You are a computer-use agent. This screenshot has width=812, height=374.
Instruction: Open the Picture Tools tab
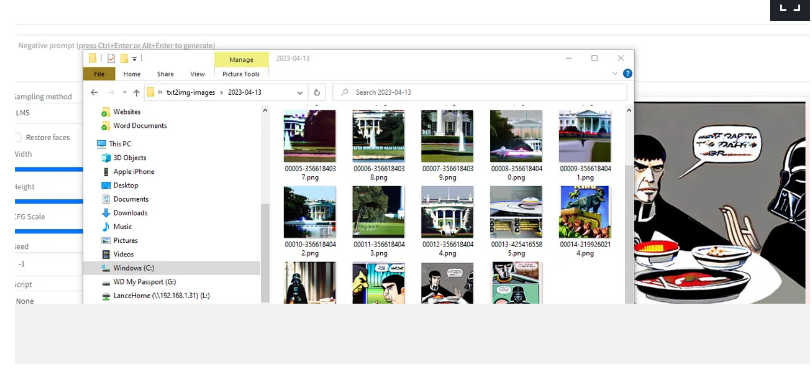241,74
